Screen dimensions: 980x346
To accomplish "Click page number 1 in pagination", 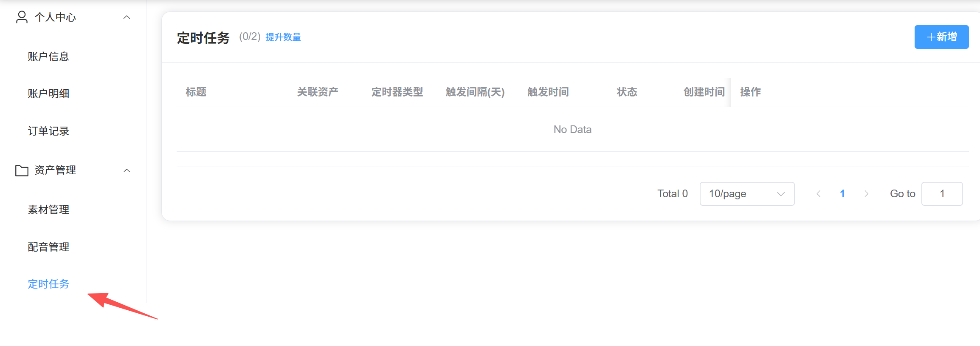I will [842, 194].
